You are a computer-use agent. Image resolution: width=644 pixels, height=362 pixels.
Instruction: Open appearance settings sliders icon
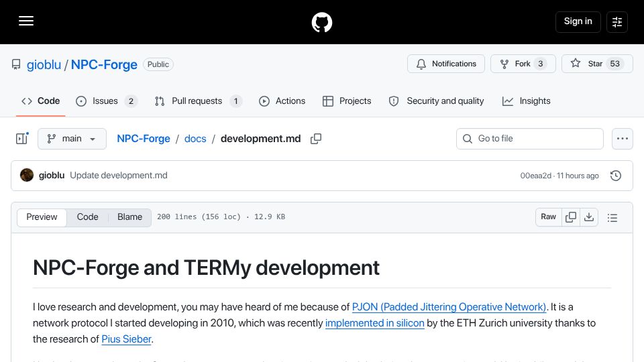click(x=617, y=21)
